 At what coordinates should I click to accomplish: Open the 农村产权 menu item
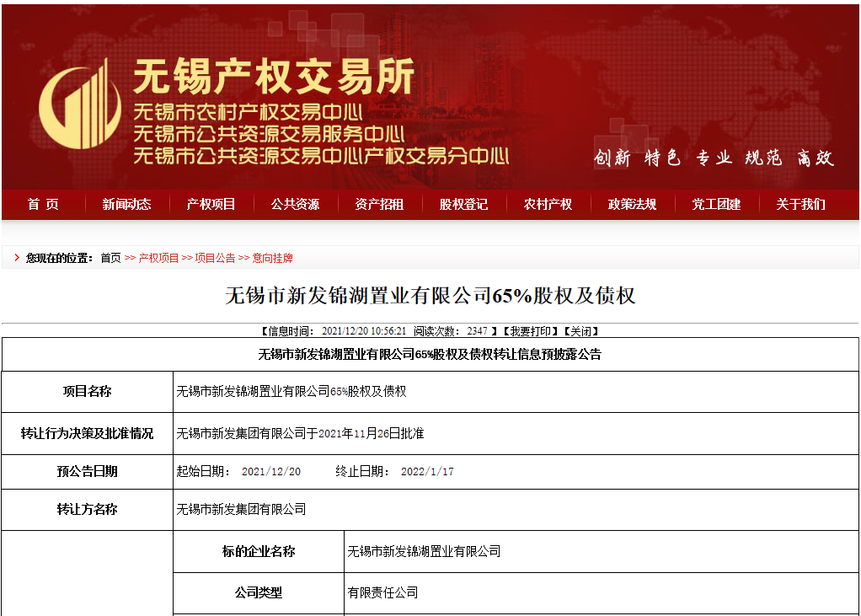tap(548, 205)
